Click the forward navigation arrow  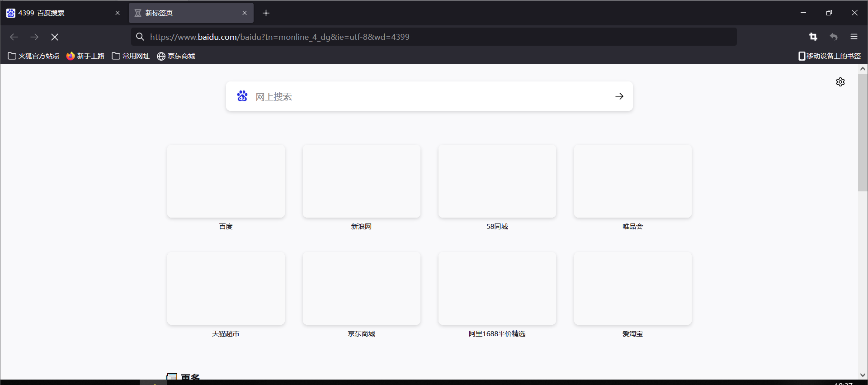pos(34,37)
